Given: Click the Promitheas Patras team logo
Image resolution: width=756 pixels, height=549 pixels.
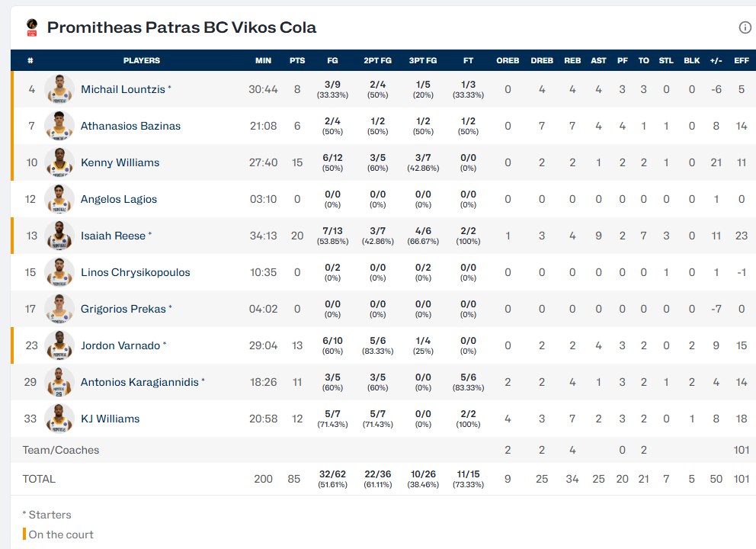Looking at the screenshot, I should click(31, 28).
